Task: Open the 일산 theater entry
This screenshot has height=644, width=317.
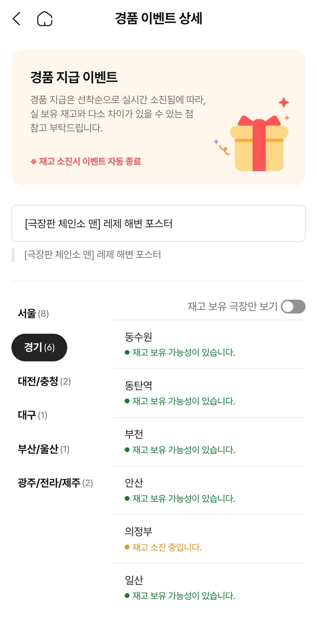Action: point(209,587)
